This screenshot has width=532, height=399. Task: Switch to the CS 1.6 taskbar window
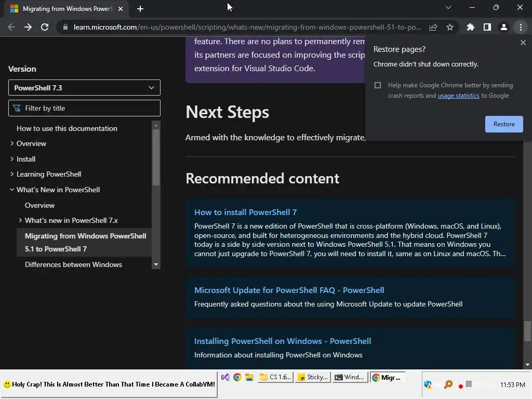275,377
